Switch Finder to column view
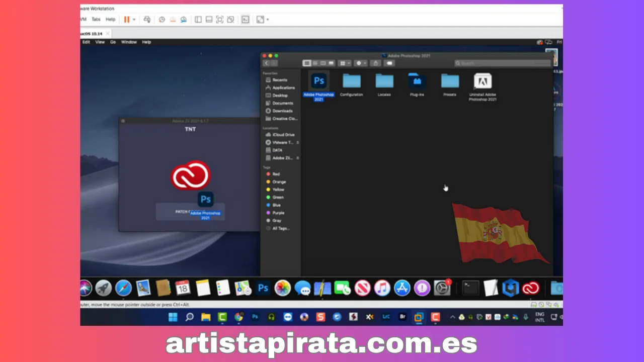Image resolution: width=644 pixels, height=362 pixels. tap(323, 63)
